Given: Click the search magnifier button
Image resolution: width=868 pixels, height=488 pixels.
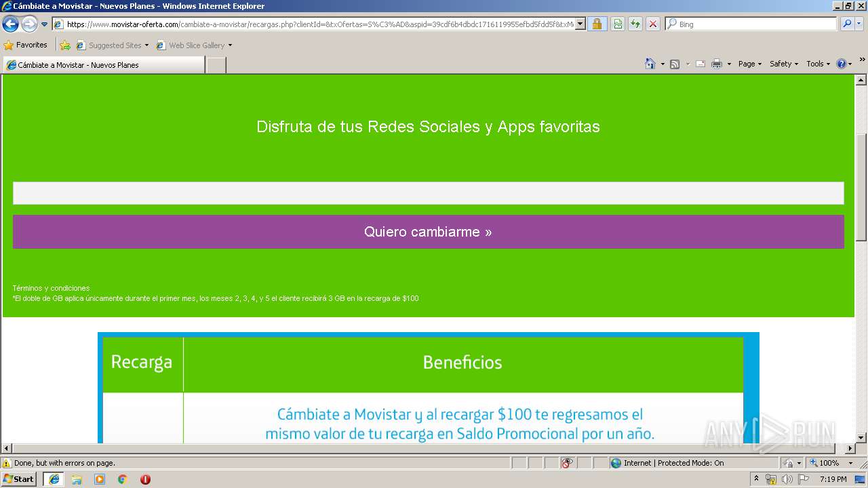Looking at the screenshot, I should point(847,24).
